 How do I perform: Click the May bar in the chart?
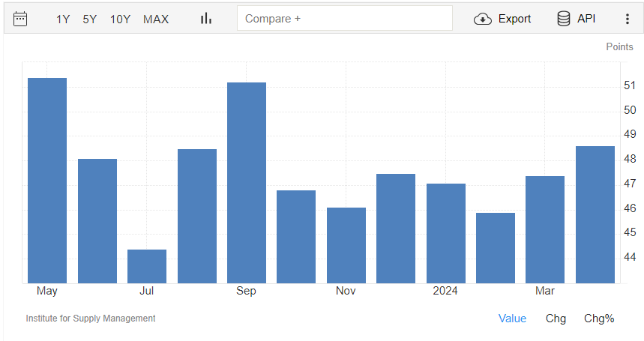coord(47,180)
